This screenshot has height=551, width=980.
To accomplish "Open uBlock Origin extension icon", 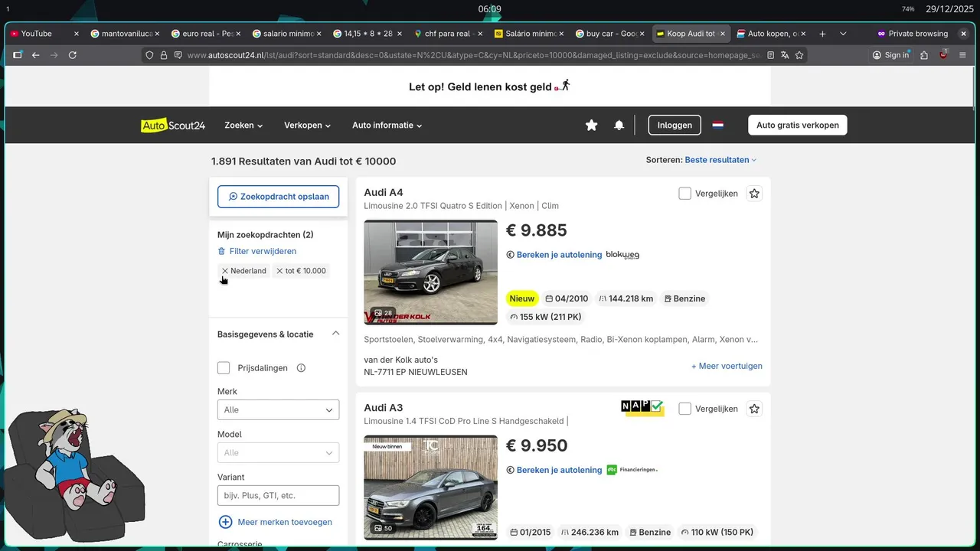I will point(943,55).
